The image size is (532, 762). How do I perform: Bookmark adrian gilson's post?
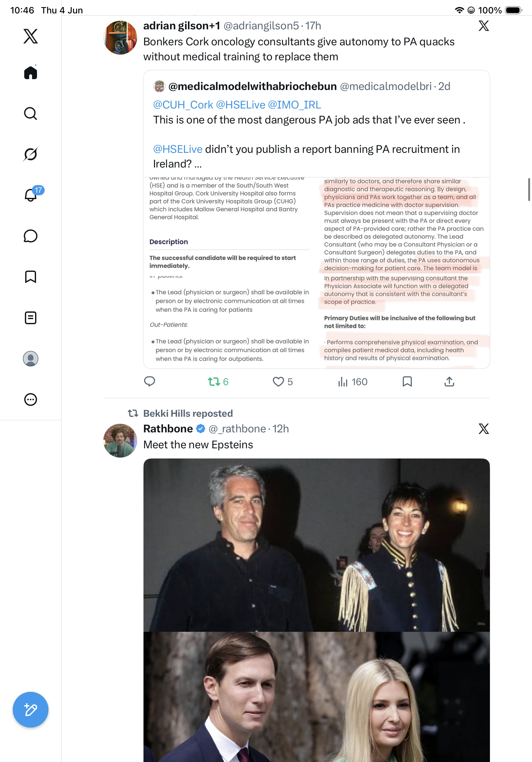[x=407, y=382]
